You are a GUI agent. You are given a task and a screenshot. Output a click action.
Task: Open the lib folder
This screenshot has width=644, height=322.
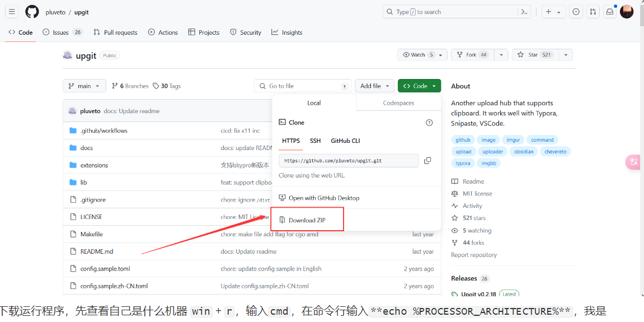(84, 183)
